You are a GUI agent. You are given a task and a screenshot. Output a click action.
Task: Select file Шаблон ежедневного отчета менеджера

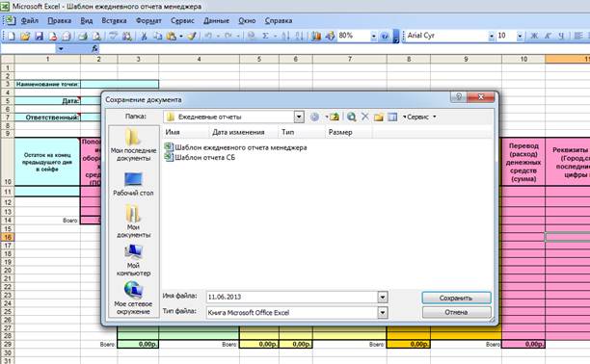click(236, 147)
